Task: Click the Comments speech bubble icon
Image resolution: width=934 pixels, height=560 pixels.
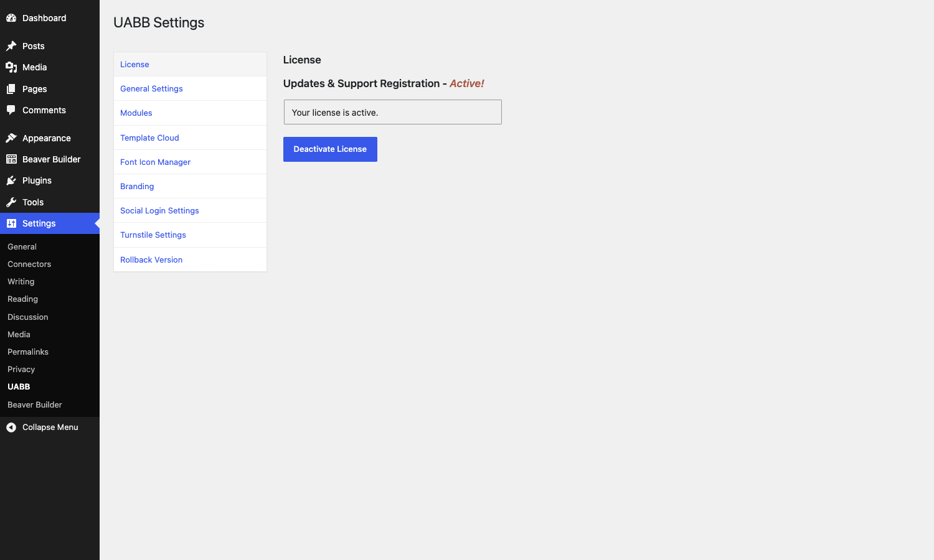Action: [11, 110]
